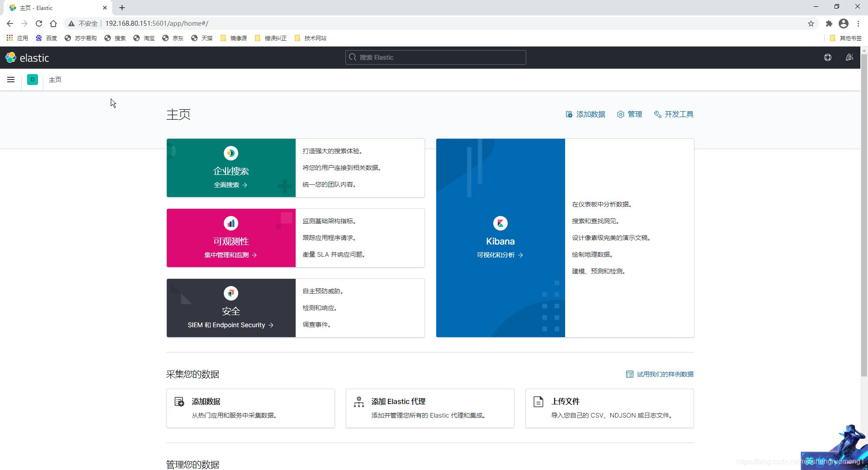The image size is (868, 470).
Task: Focus the 搜索 Elastic search field
Action: tap(436, 57)
